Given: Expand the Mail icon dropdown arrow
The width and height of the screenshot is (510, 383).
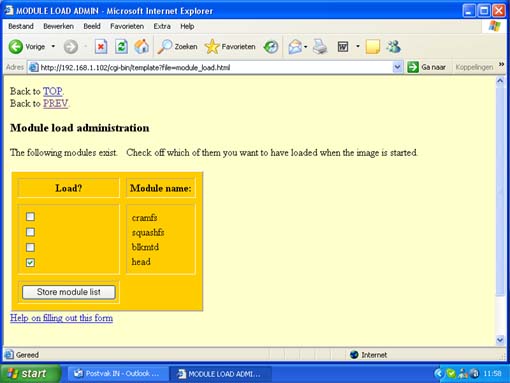Looking at the screenshot, I should [x=305, y=47].
